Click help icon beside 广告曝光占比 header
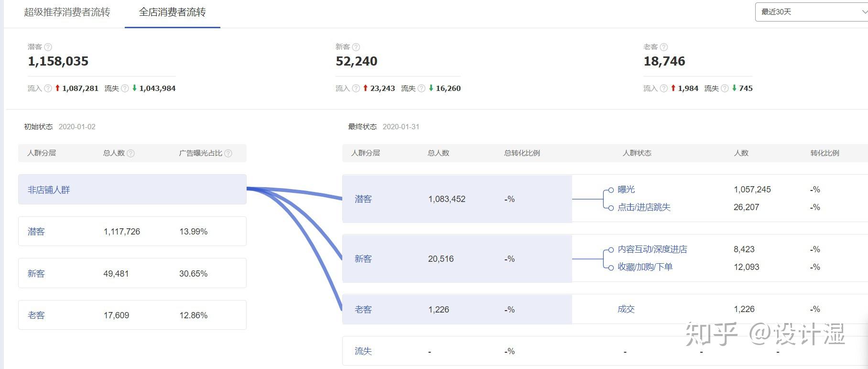Screen dimensions: 868x369 point(228,153)
